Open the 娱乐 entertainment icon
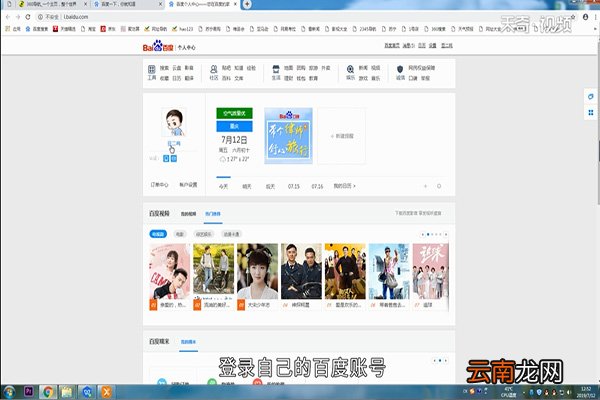 click(350, 69)
